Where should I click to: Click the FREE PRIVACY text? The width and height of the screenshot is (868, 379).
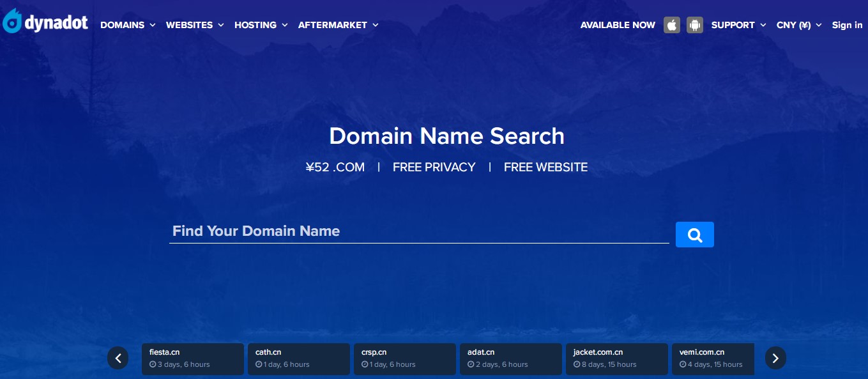click(x=434, y=167)
